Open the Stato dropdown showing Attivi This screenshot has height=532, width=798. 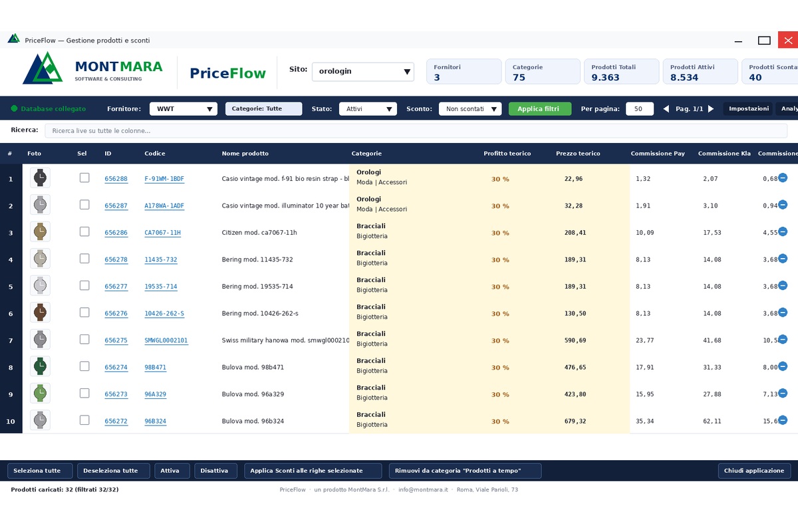point(368,109)
